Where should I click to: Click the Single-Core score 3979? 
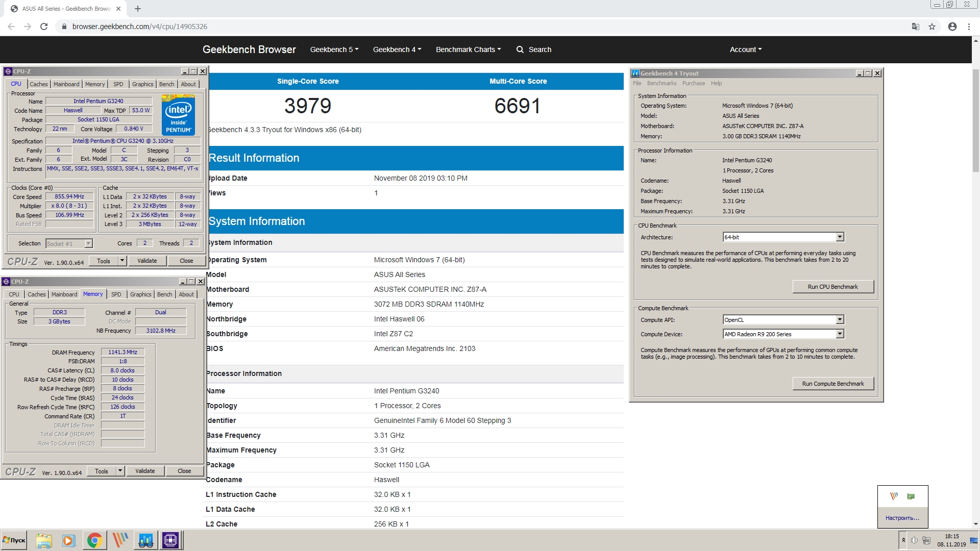pyautogui.click(x=308, y=106)
